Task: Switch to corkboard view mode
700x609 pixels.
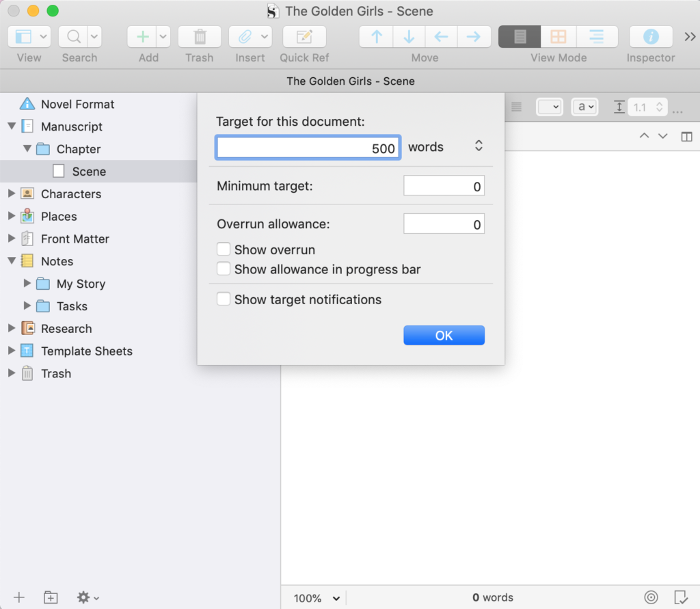Action: [558, 37]
